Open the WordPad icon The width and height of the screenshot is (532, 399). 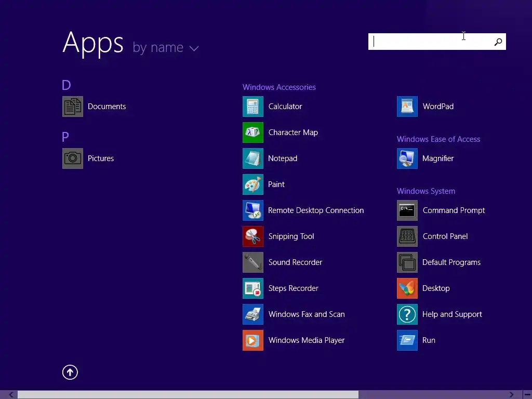click(x=407, y=107)
